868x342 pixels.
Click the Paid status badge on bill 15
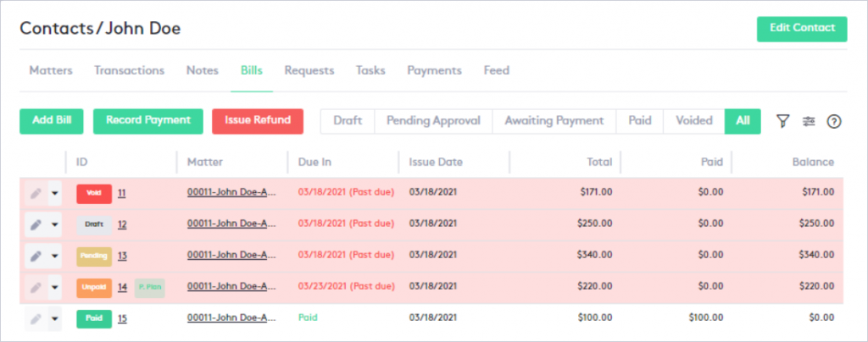click(x=94, y=318)
